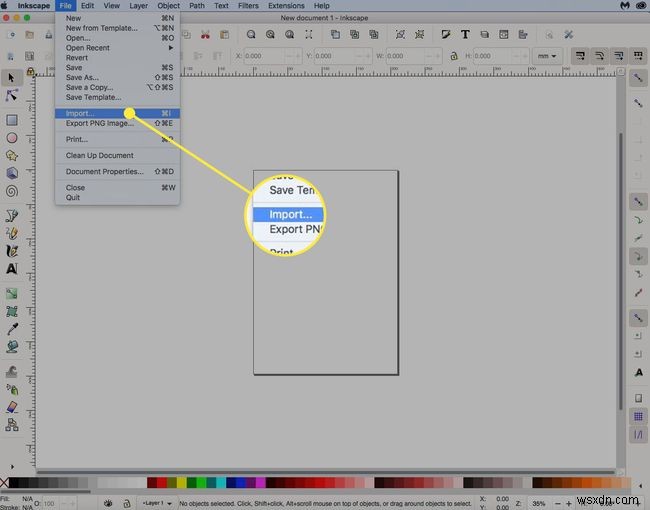Select the Text tool in toolbox
Image resolution: width=650 pixels, height=510 pixels.
tap(12, 269)
